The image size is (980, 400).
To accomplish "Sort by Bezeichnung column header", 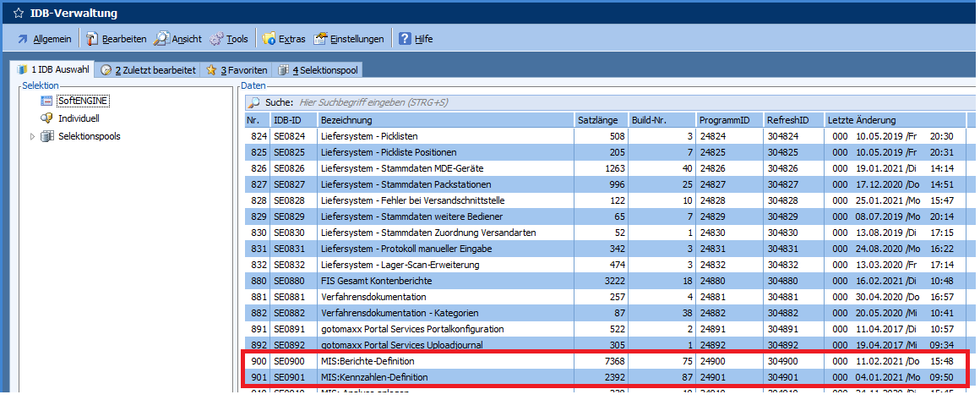I will [x=445, y=120].
